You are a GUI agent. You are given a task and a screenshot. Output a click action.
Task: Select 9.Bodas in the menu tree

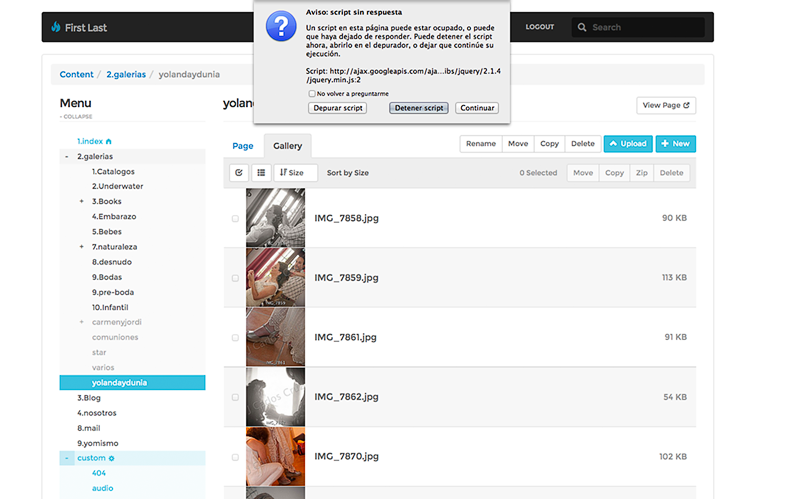point(107,278)
